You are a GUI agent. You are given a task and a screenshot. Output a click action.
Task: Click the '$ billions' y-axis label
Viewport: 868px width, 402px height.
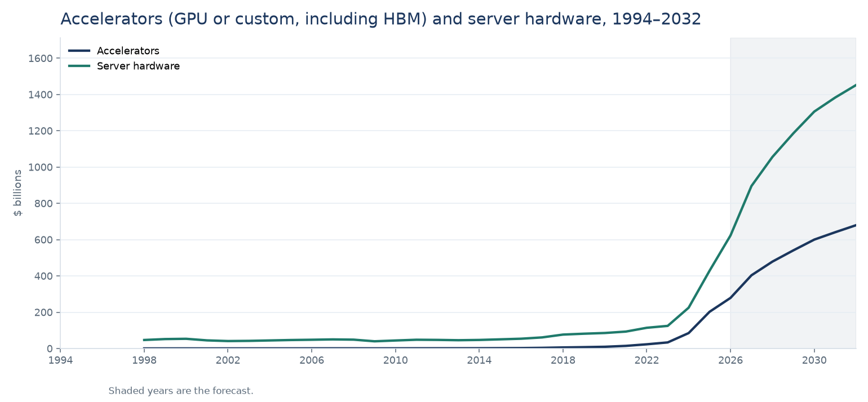pos(18,193)
